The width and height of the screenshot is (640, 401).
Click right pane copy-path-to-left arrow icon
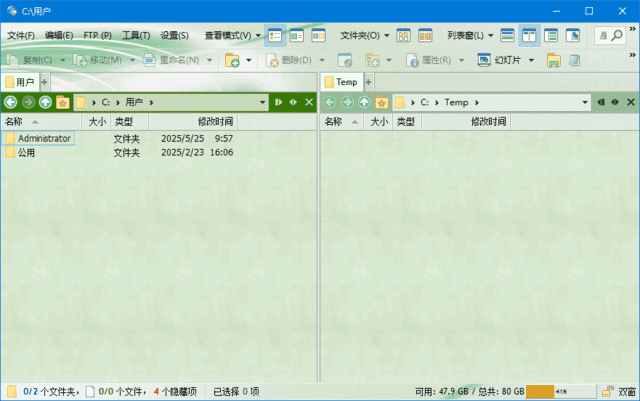[600, 102]
